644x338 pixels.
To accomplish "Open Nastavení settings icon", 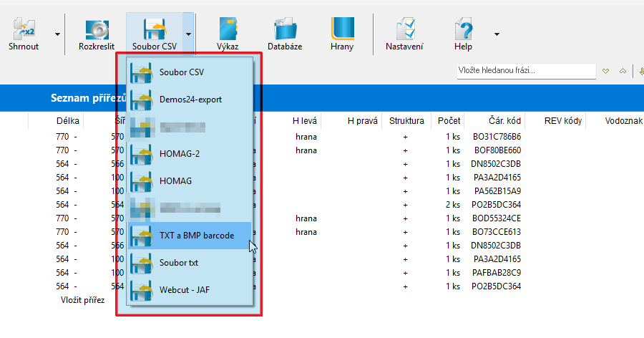I will coord(404,34).
